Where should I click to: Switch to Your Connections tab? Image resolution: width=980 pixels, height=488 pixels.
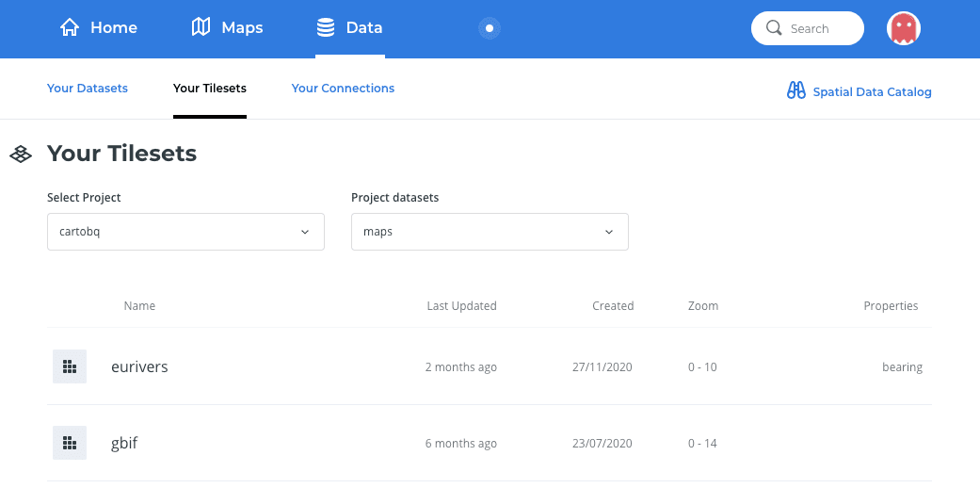343,89
